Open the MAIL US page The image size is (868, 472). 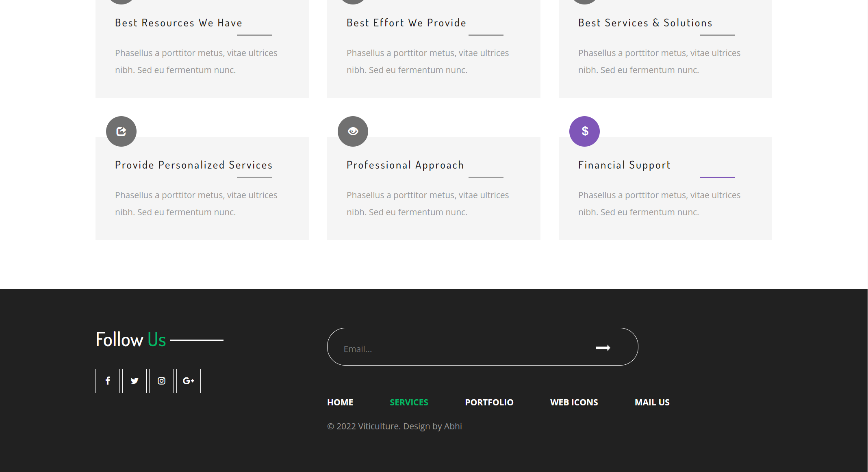coord(652,402)
